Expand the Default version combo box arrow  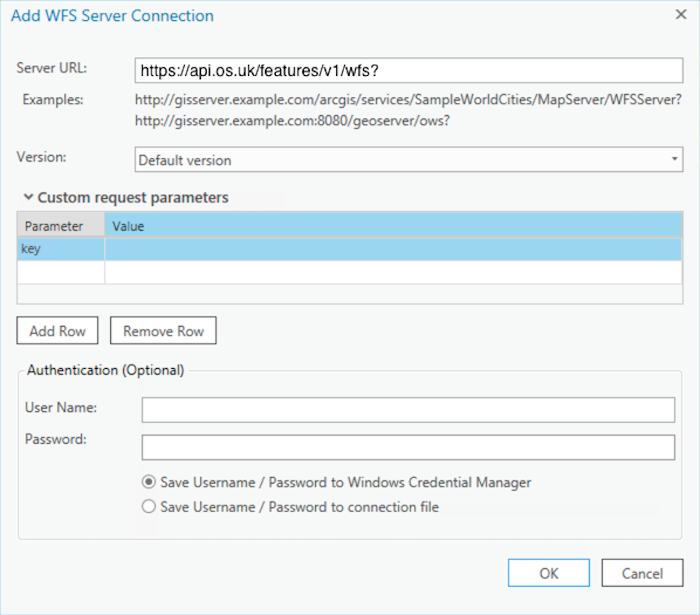pos(674,160)
